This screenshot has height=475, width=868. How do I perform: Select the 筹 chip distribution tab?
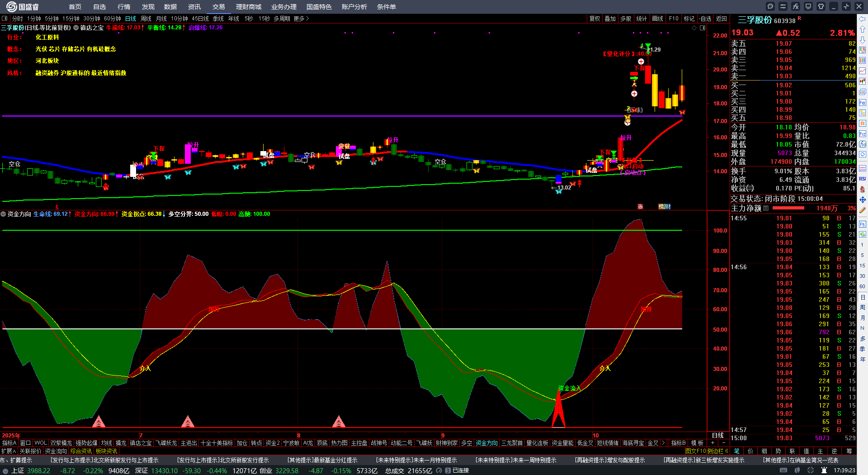coord(849,451)
